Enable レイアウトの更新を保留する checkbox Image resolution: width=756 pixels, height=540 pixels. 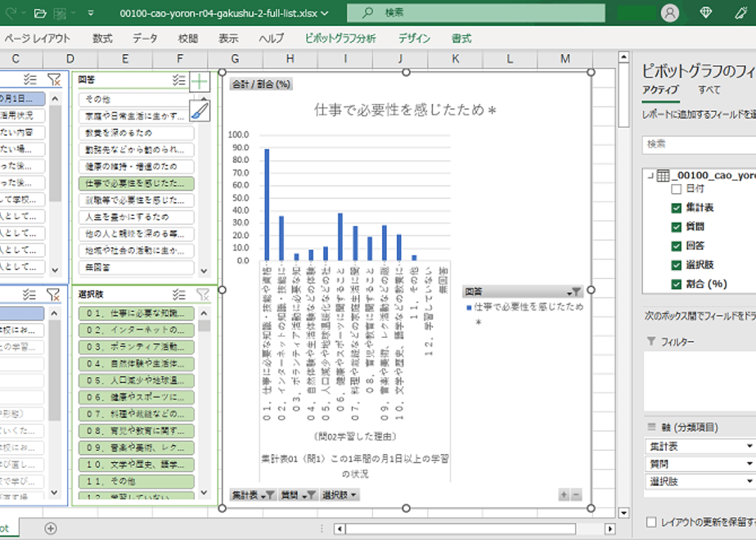point(651,522)
